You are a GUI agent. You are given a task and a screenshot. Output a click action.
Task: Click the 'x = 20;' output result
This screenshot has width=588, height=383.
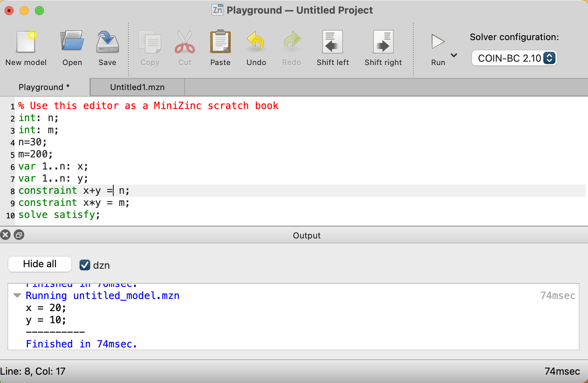(46, 308)
